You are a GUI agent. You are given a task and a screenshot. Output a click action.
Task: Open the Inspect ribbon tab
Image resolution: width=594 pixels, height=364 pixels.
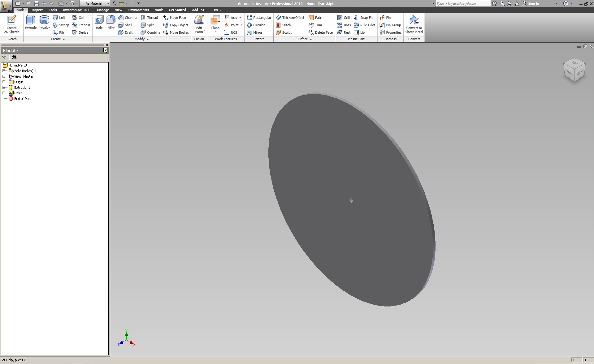[x=37, y=10]
